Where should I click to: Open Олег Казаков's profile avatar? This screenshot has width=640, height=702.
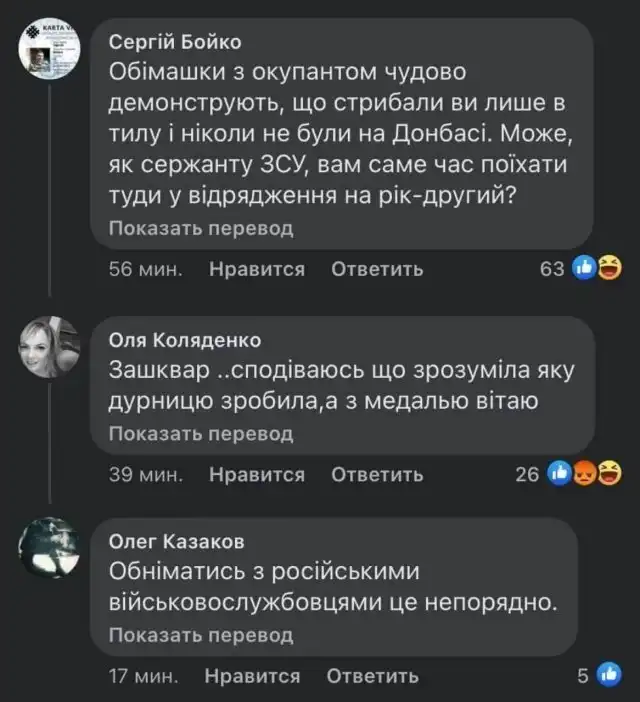pos(49,548)
